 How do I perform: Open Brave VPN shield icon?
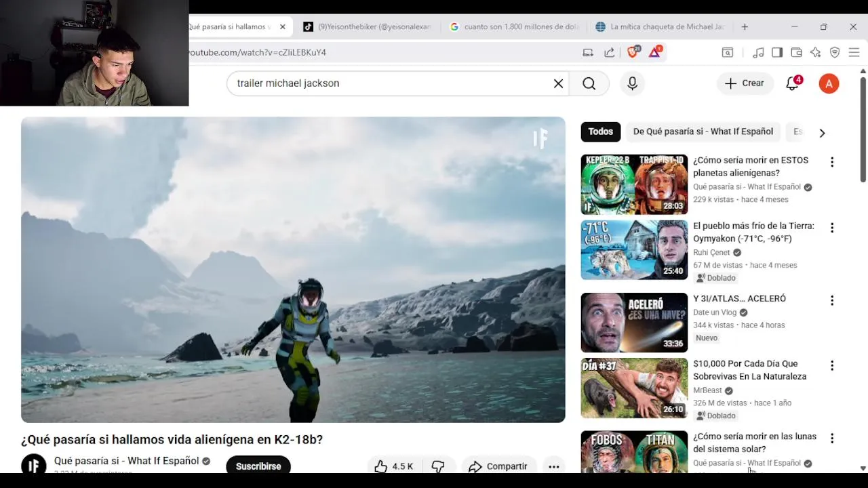coord(835,52)
